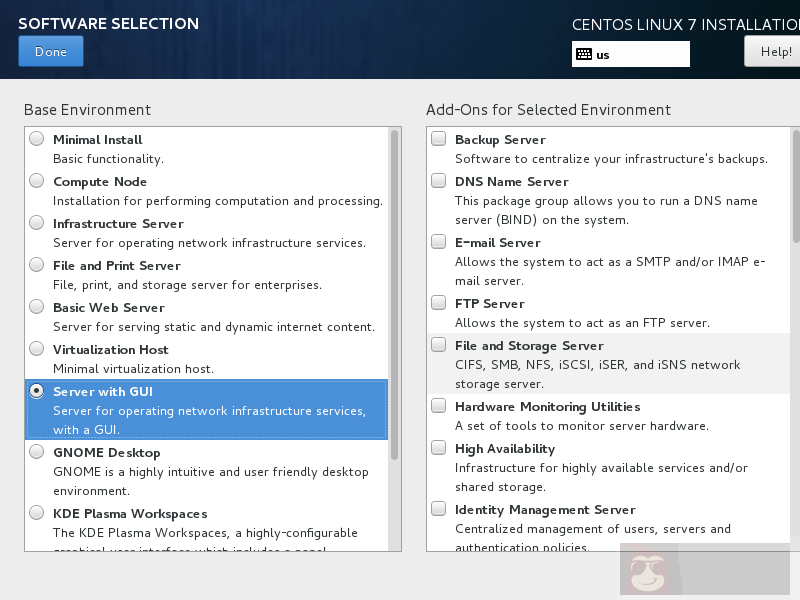
Task: Select Infrastructure Server option
Action: click(x=37, y=223)
